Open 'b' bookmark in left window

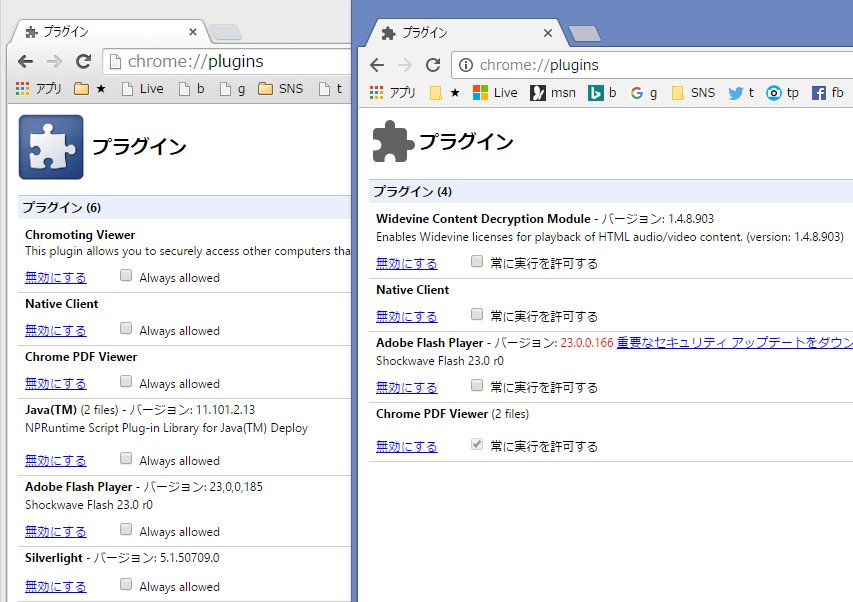pos(192,89)
